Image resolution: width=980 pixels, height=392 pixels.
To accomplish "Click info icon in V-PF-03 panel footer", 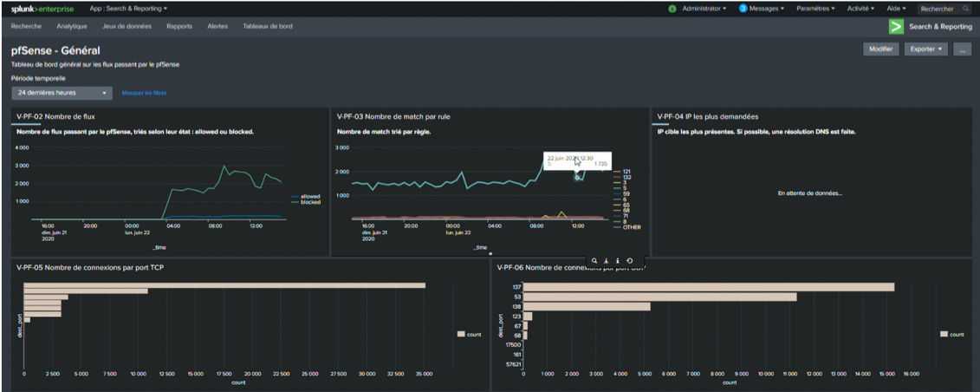I will coord(618,260).
